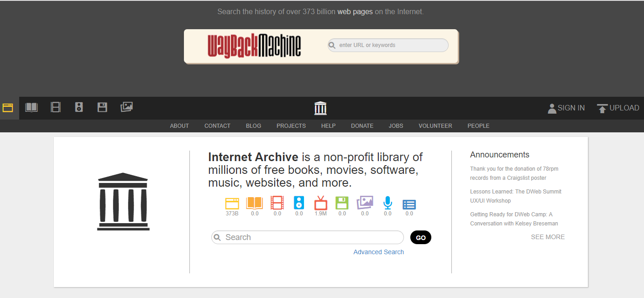Click the UPLOAD text link
This screenshot has width=644, height=298.
[x=624, y=108]
